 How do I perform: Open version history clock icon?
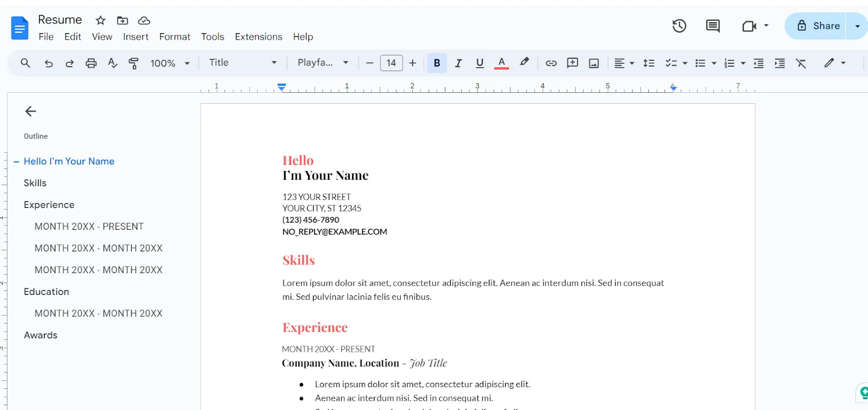(679, 26)
